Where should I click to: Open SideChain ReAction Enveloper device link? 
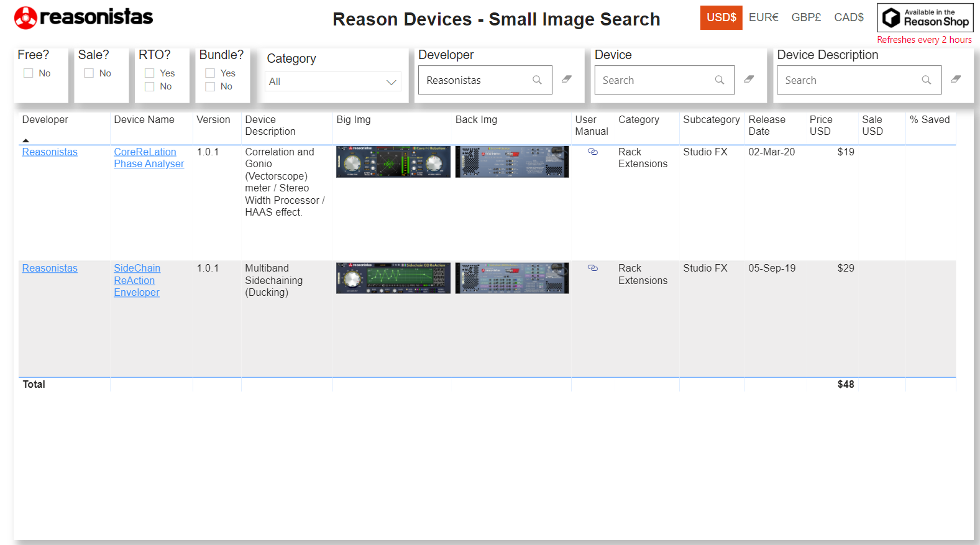pos(137,280)
